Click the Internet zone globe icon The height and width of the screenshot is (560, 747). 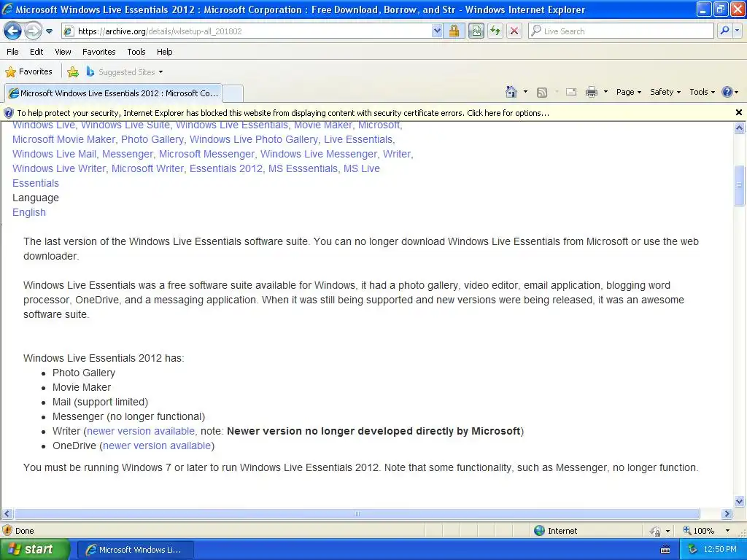coord(539,531)
